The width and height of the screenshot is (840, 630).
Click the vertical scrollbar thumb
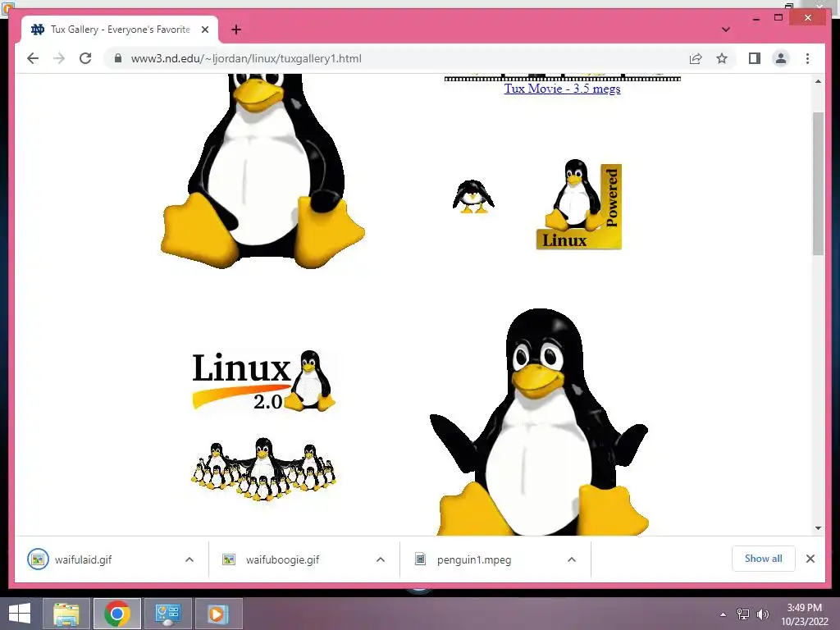pyautogui.click(x=818, y=184)
